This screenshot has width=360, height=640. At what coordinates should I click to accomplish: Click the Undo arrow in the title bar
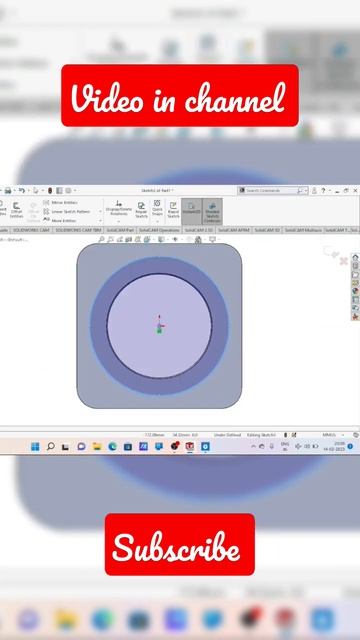pos(22,190)
